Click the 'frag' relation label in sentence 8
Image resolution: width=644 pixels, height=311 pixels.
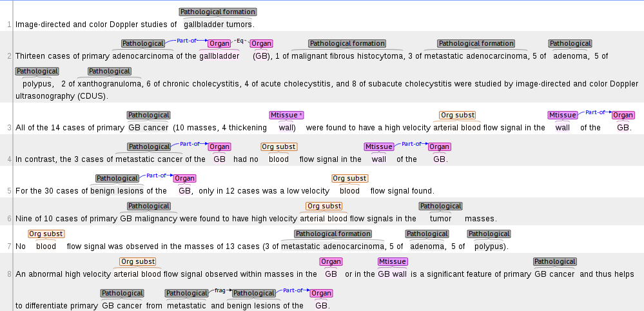click(220, 290)
